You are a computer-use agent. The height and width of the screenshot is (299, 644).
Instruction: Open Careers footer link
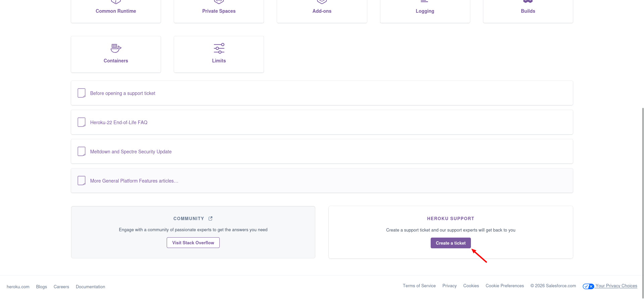[x=61, y=287]
